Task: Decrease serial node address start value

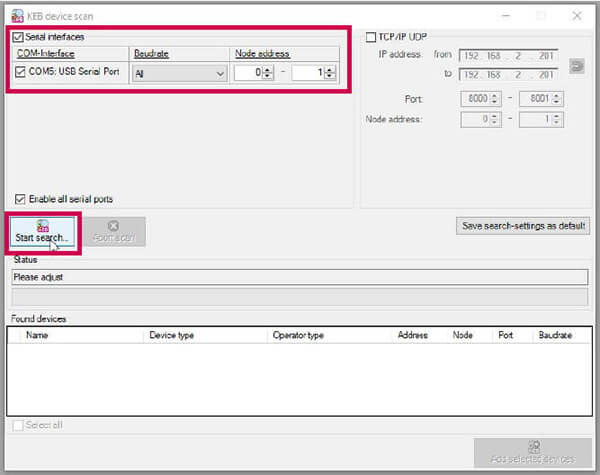Action: point(268,76)
